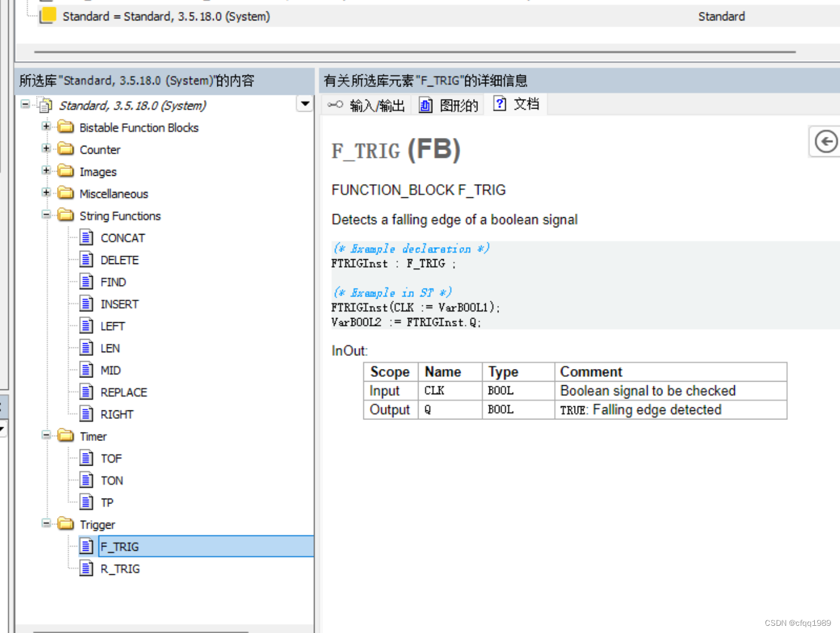Image resolution: width=840 pixels, height=633 pixels.
Task: Select CONCAT in String Functions
Action: click(x=122, y=238)
